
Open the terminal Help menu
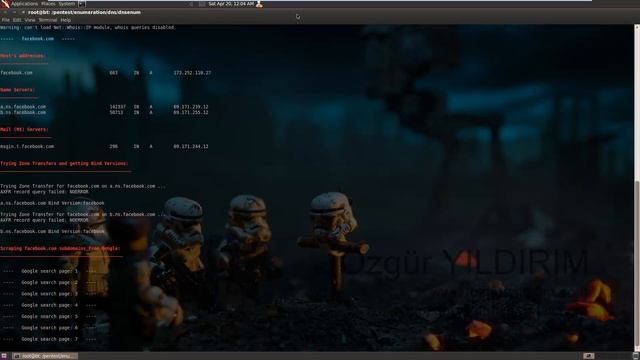(65, 20)
